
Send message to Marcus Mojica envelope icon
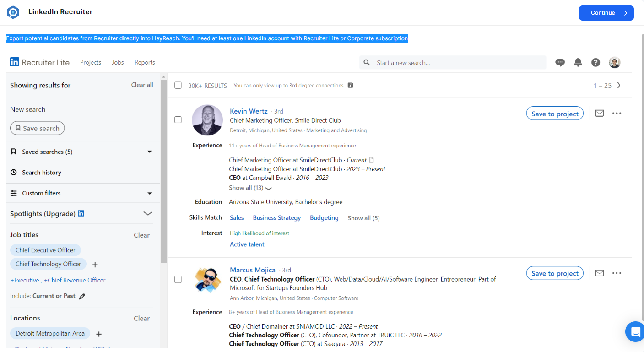pyautogui.click(x=599, y=273)
